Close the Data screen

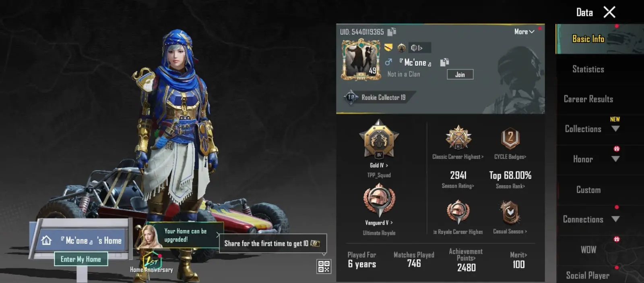(x=609, y=12)
